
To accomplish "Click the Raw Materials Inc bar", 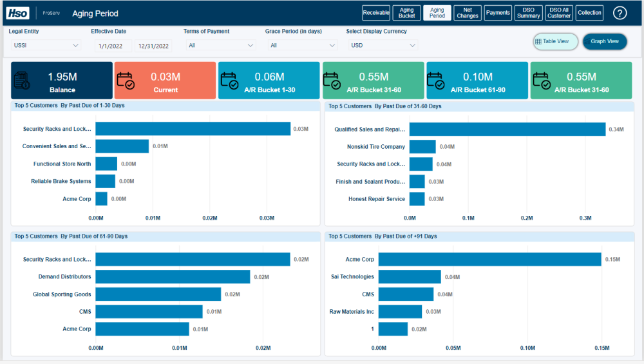I will [x=400, y=311].
